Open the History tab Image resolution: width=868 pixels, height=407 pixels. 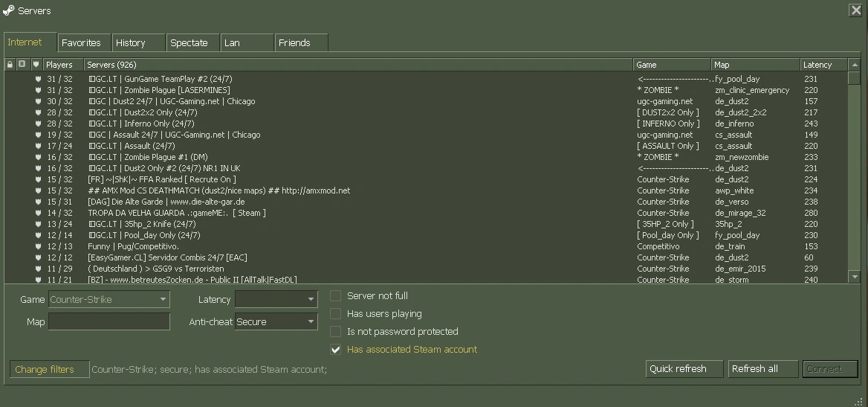click(x=138, y=42)
